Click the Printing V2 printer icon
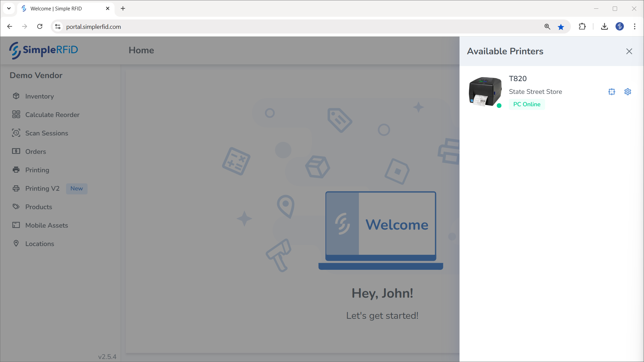This screenshot has height=362, width=644. (16, 188)
